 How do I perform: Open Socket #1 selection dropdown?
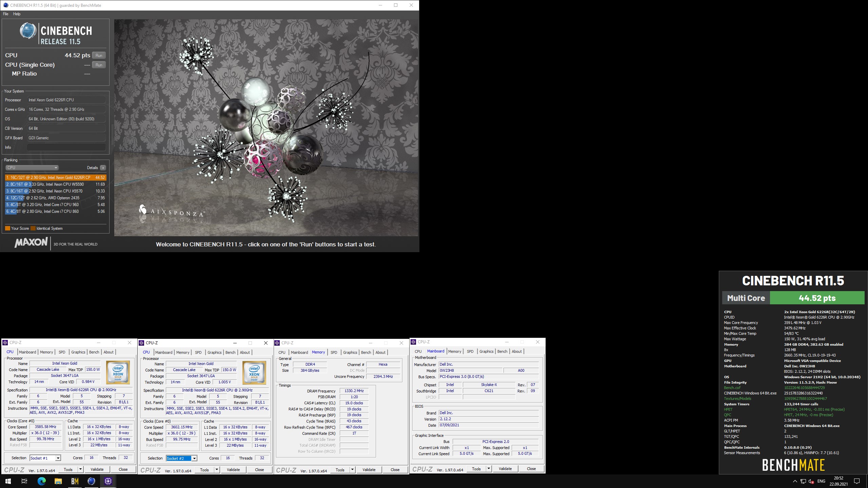pos(58,458)
